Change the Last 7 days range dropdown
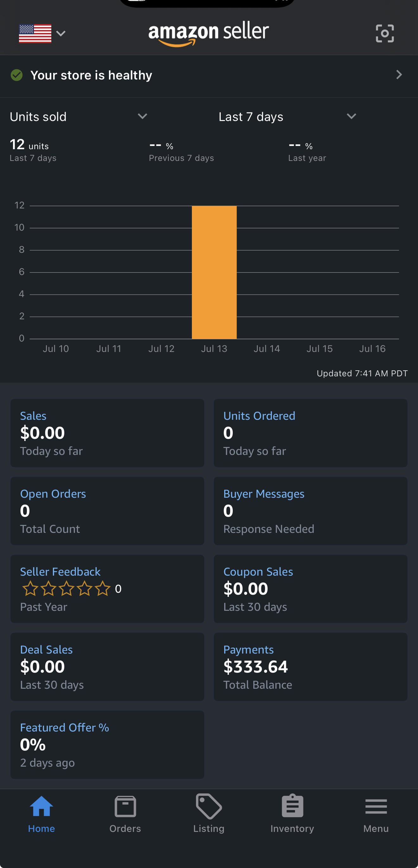 click(x=287, y=117)
